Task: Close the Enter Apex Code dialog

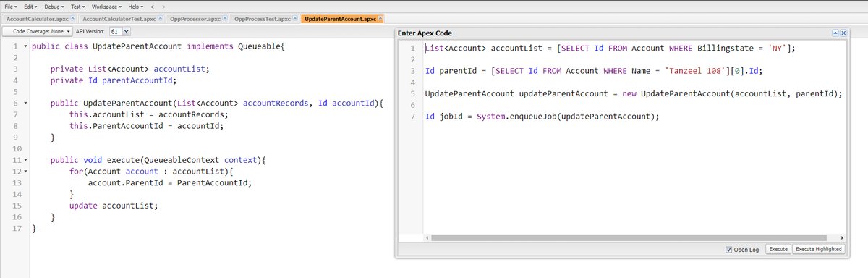Action: click(x=843, y=33)
